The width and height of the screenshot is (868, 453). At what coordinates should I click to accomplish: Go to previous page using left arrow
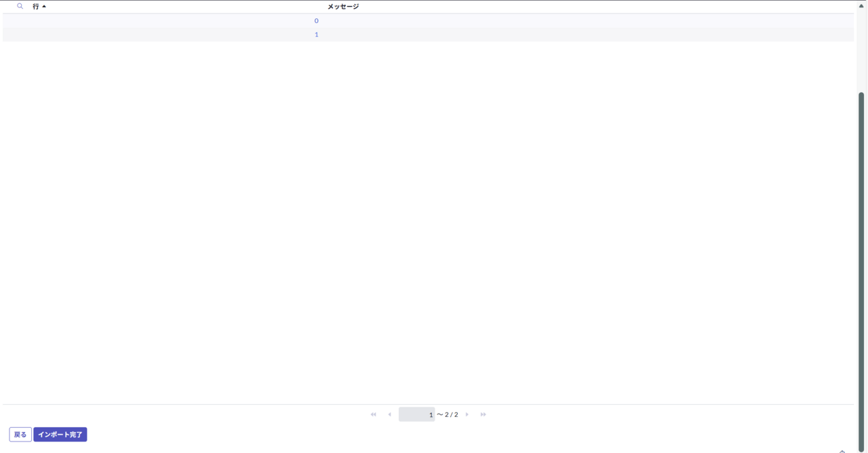click(x=389, y=414)
